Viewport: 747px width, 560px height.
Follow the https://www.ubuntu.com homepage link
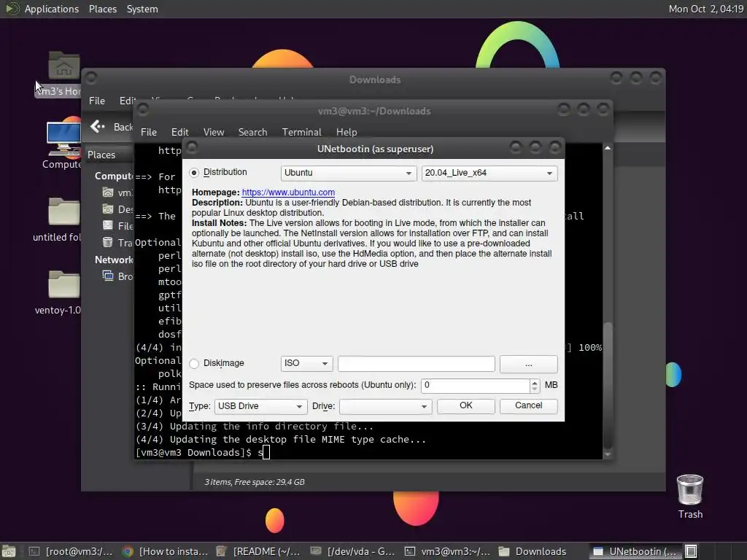(288, 192)
